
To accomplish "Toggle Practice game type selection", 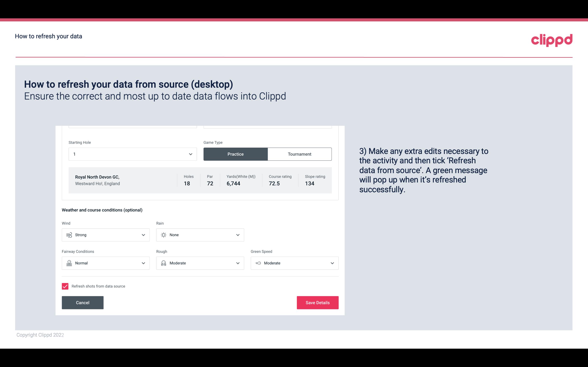I will (235, 153).
